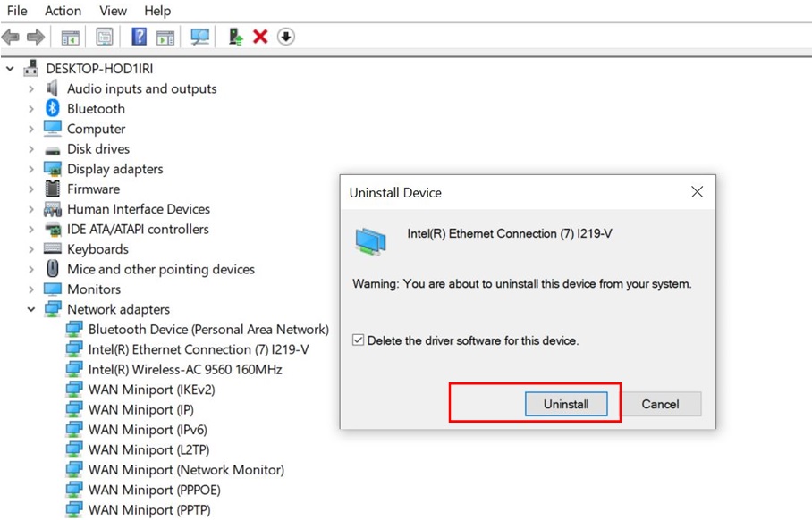This screenshot has width=812, height=520.
Task: Uncheck Delete the driver software checkbox
Action: tap(358, 340)
